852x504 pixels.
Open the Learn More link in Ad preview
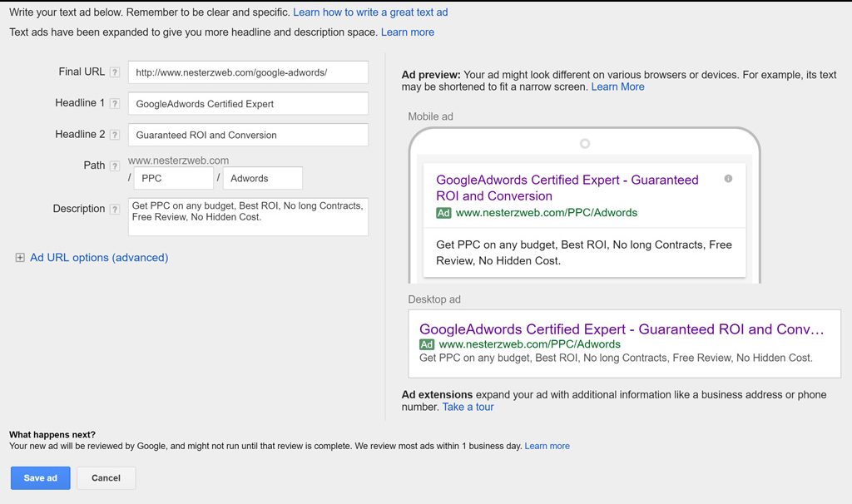618,86
